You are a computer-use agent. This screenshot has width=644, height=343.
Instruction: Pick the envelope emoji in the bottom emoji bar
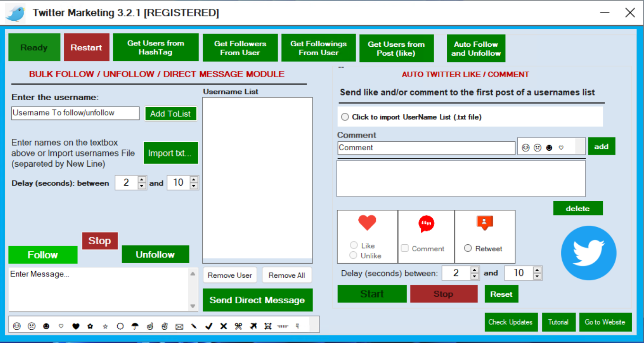179,326
